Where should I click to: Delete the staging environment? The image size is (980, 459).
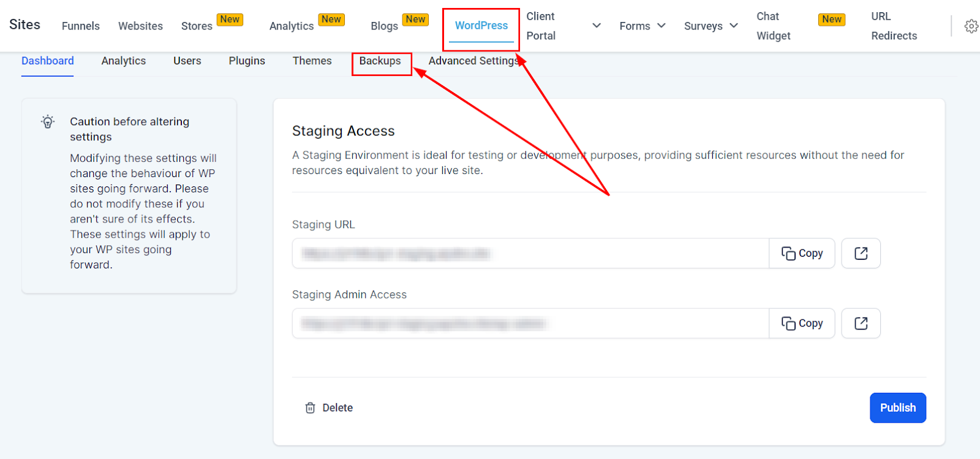[x=329, y=408]
